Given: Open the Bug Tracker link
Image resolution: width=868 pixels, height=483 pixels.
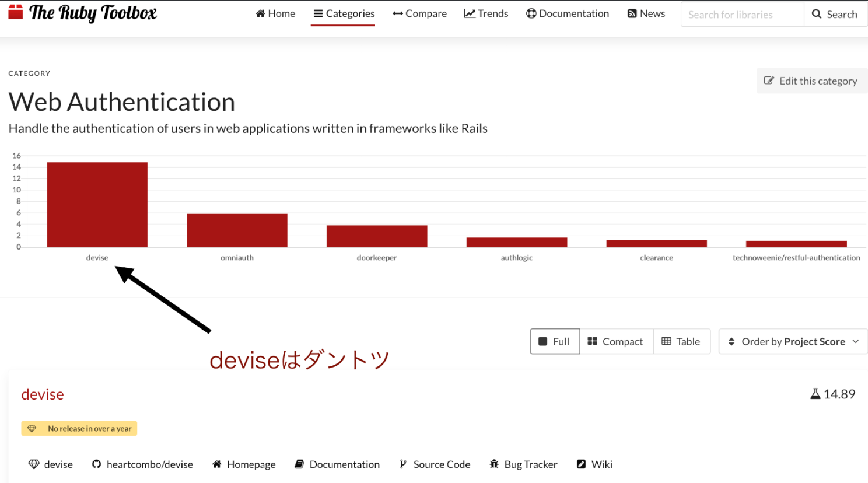Looking at the screenshot, I should [523, 464].
